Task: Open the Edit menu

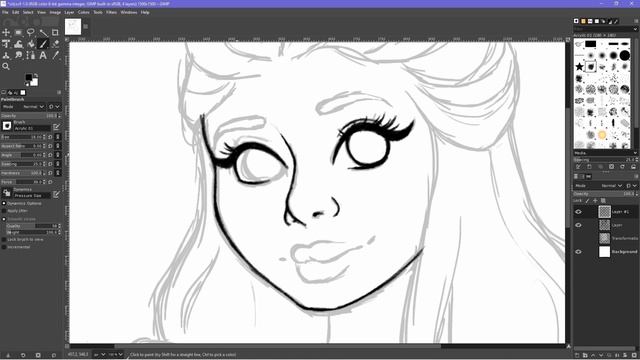Action: click(16, 12)
